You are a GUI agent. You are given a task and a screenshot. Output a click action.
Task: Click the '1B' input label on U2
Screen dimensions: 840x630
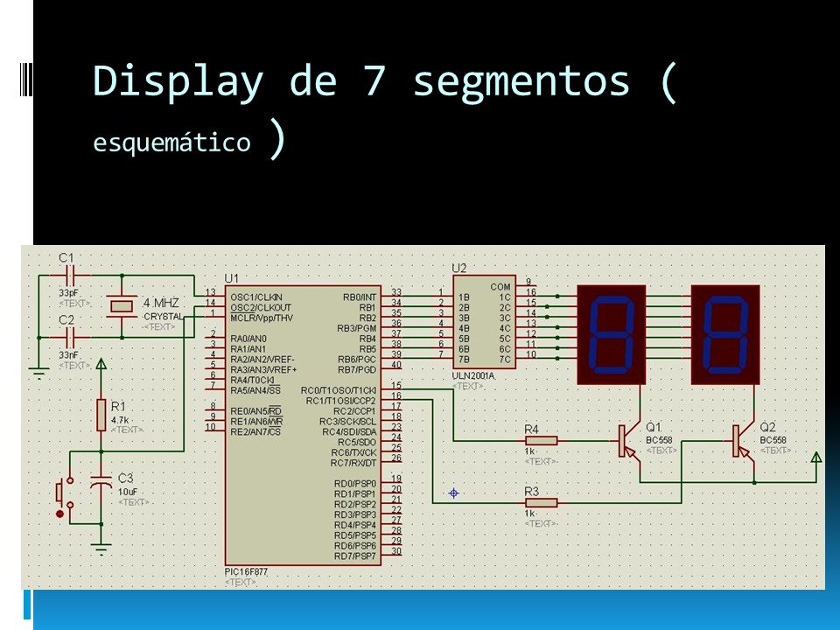[464, 297]
